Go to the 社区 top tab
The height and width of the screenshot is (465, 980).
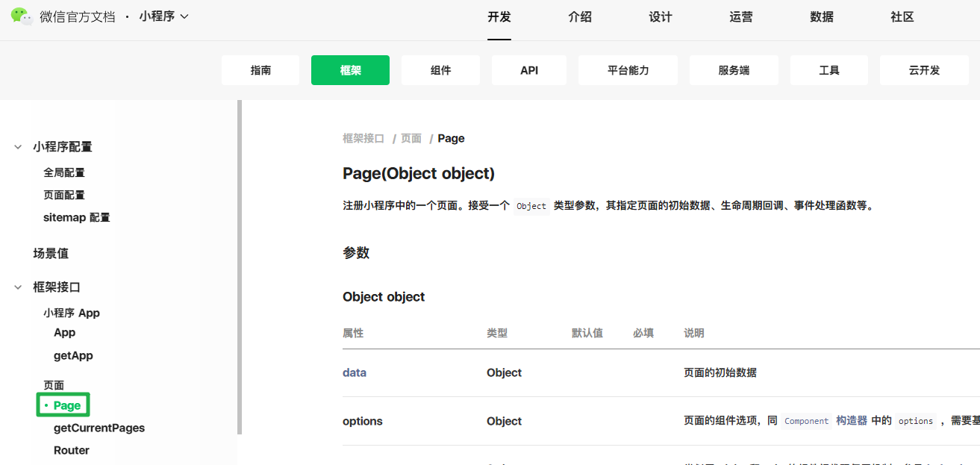coord(902,17)
